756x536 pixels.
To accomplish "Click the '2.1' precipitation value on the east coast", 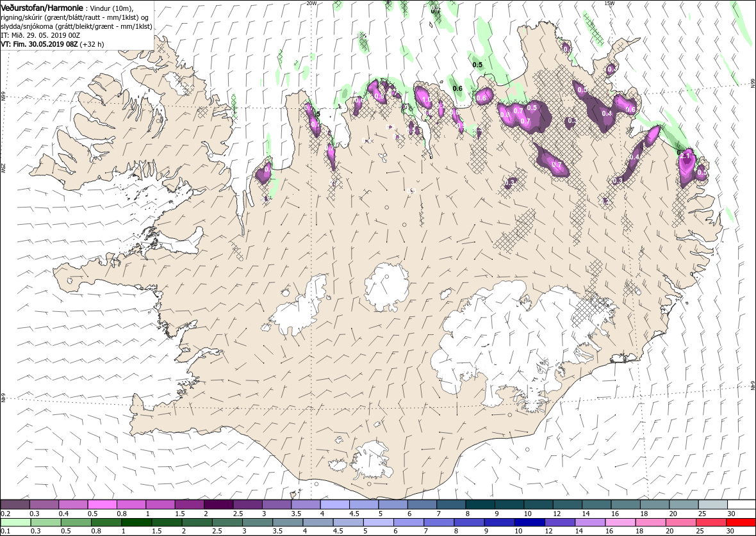I will tap(686, 155).
